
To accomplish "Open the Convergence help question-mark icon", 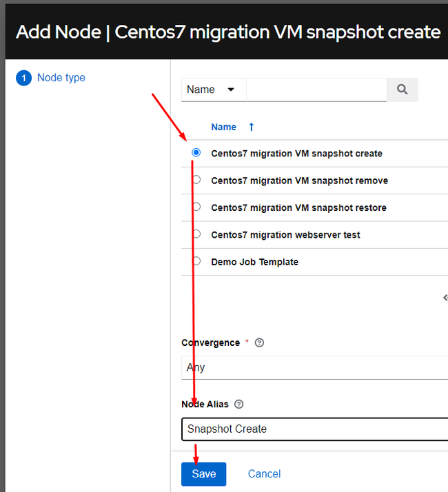I will point(259,342).
